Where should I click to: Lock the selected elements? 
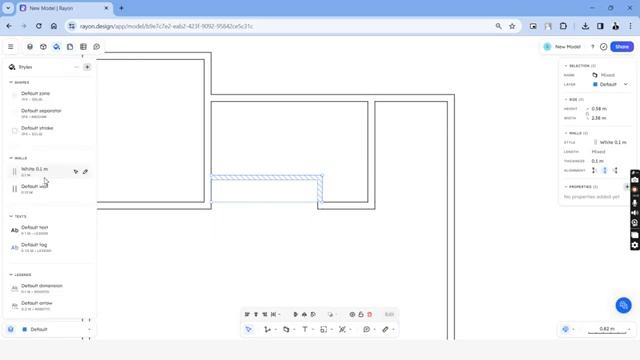361,314
